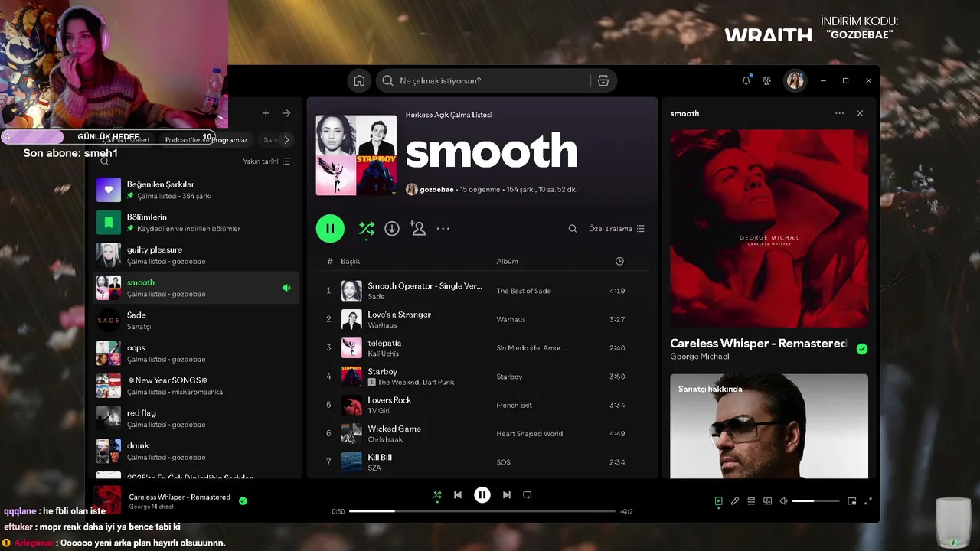Pause playback from the bottom player bar

tap(482, 495)
